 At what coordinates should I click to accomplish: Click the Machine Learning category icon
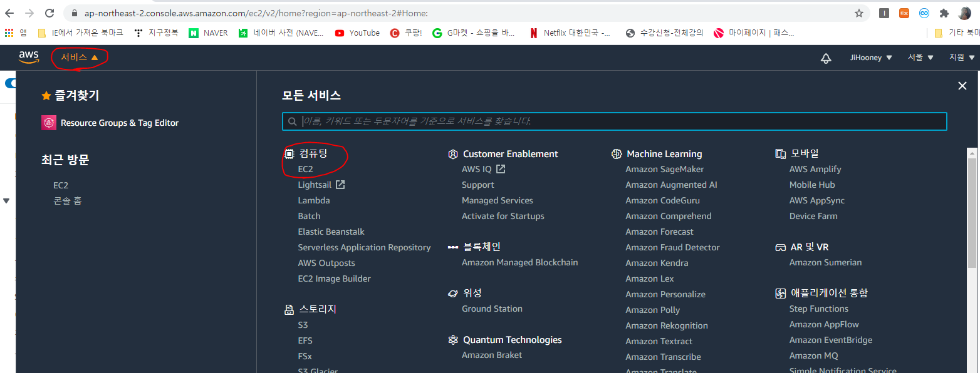tap(617, 154)
